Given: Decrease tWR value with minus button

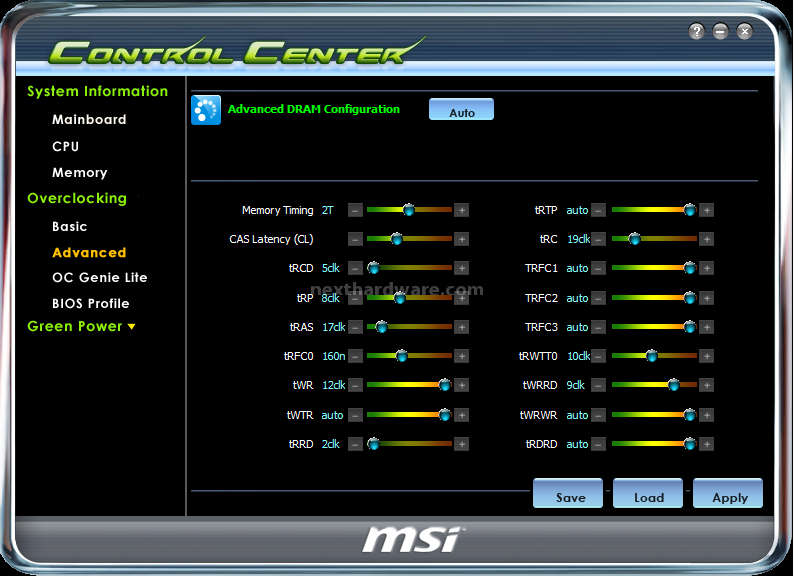Looking at the screenshot, I should coord(356,385).
